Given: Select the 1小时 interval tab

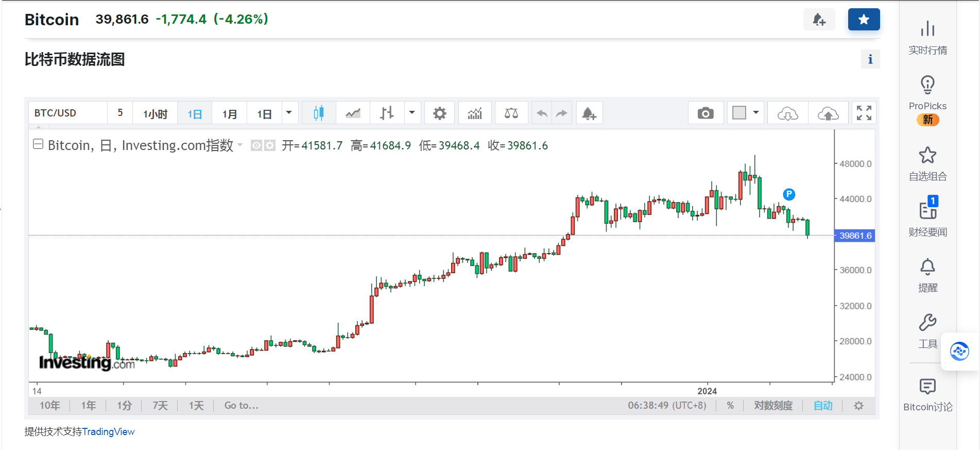Looking at the screenshot, I should coord(155,114).
